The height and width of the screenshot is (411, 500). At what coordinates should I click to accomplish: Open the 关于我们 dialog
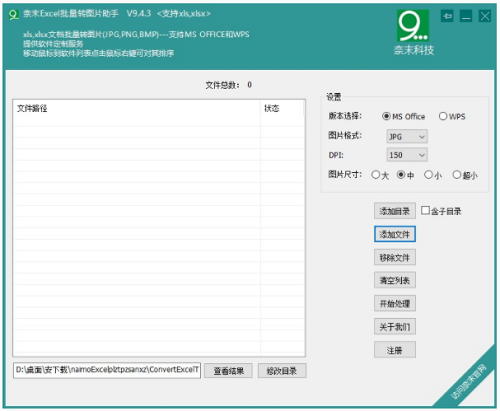(395, 327)
